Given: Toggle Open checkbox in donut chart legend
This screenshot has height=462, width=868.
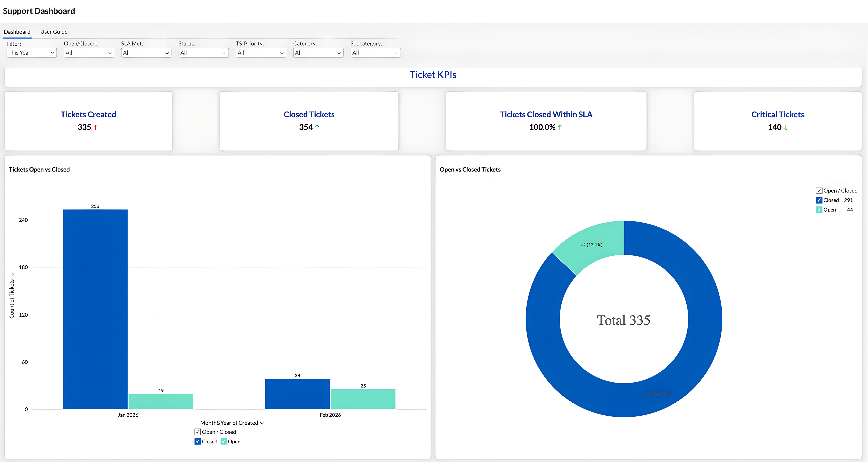Looking at the screenshot, I should (x=819, y=209).
